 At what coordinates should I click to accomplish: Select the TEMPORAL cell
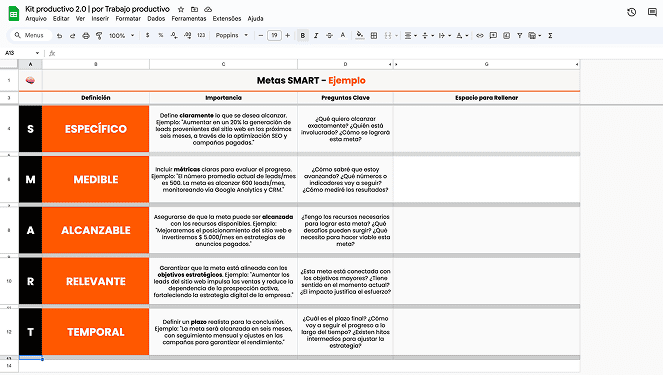point(96,332)
